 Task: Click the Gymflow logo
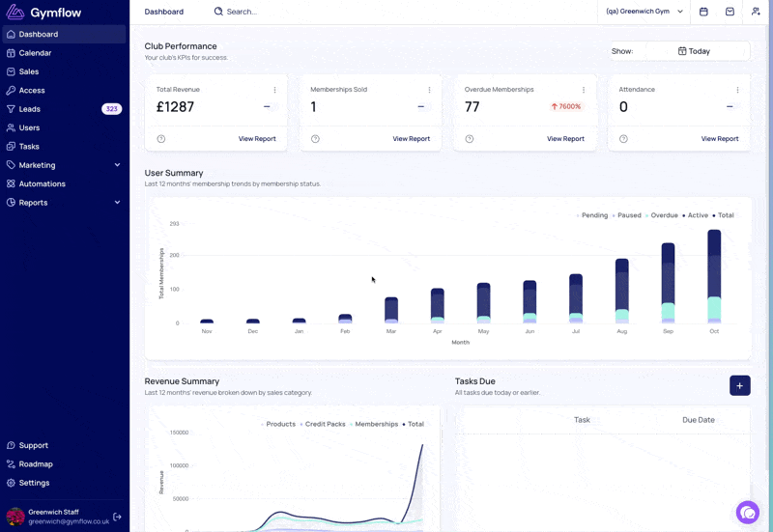[43, 13]
